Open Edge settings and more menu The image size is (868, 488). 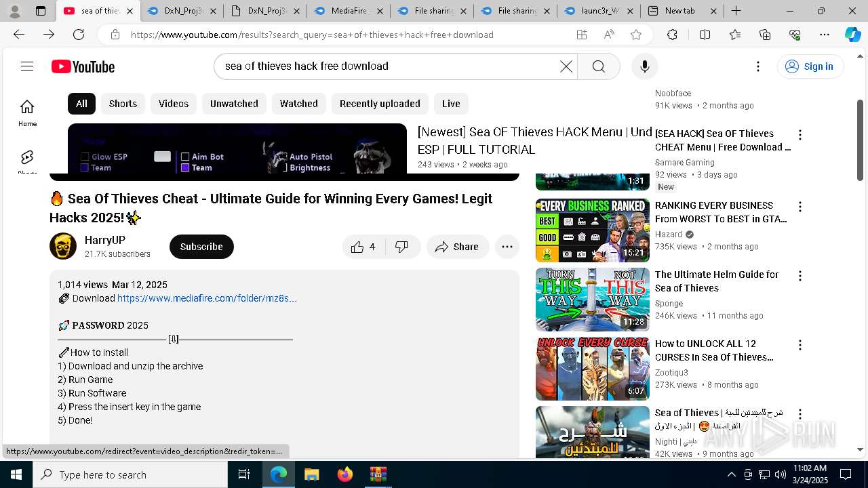(825, 35)
